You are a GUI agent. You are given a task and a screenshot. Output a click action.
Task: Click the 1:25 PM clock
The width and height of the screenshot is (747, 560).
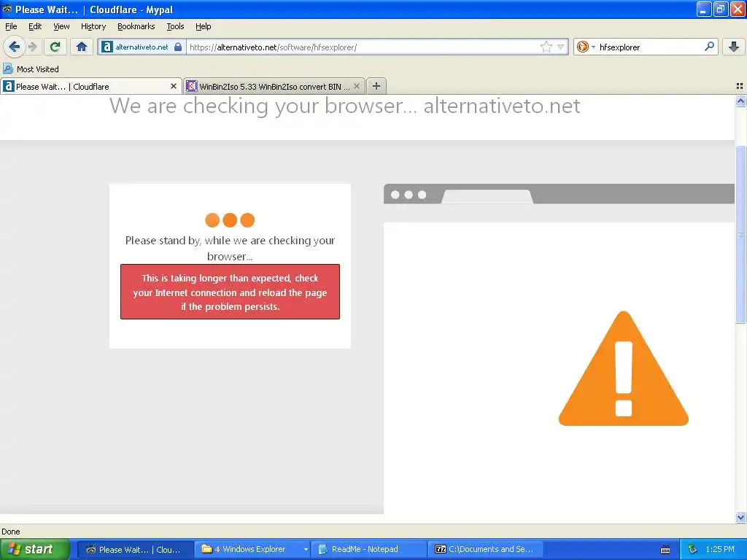[720, 549]
